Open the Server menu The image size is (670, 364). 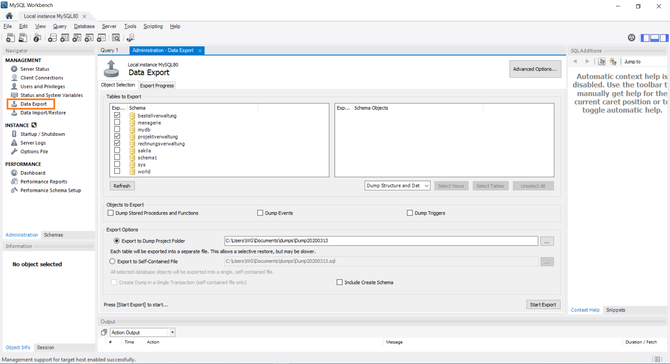click(109, 26)
